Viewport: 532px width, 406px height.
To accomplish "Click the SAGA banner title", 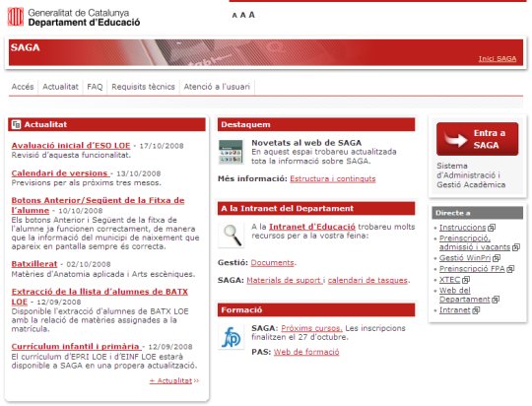I will 25,47.
